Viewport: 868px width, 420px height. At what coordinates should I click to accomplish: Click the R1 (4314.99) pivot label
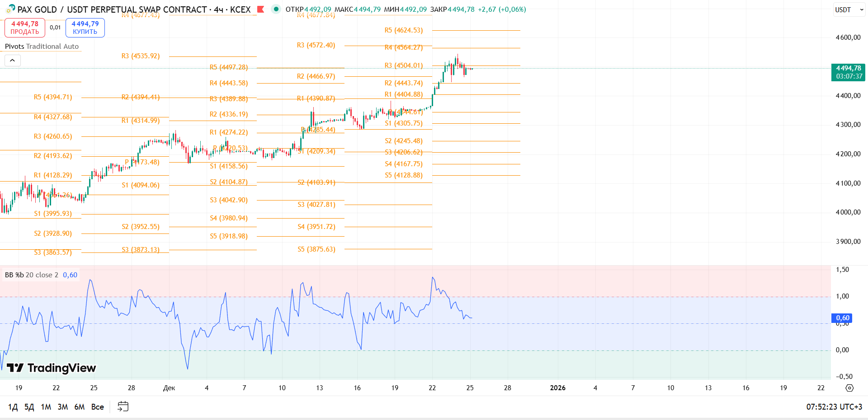tap(141, 121)
